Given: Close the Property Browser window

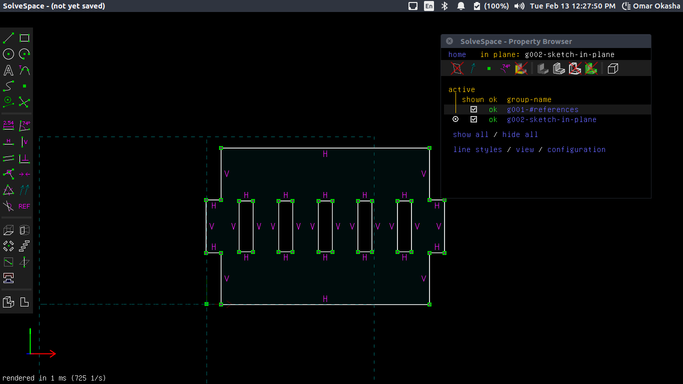Looking at the screenshot, I should click(x=450, y=41).
